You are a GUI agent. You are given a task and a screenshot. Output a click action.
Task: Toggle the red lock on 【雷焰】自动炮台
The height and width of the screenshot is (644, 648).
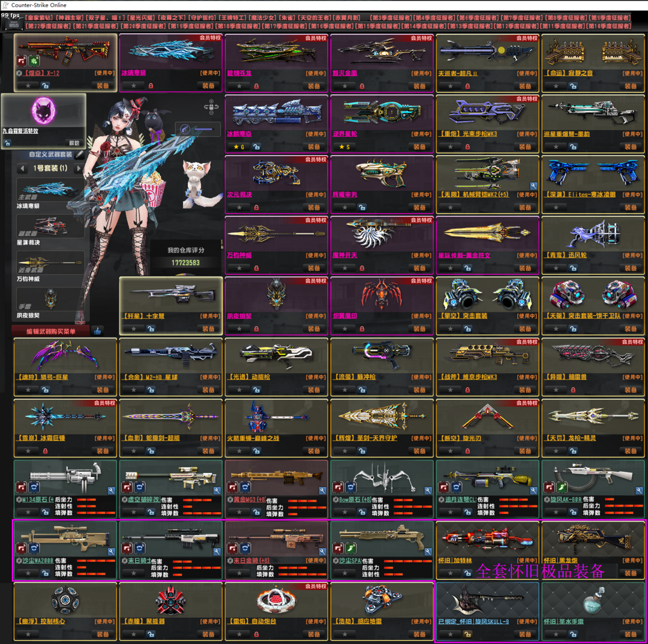(x=256, y=634)
